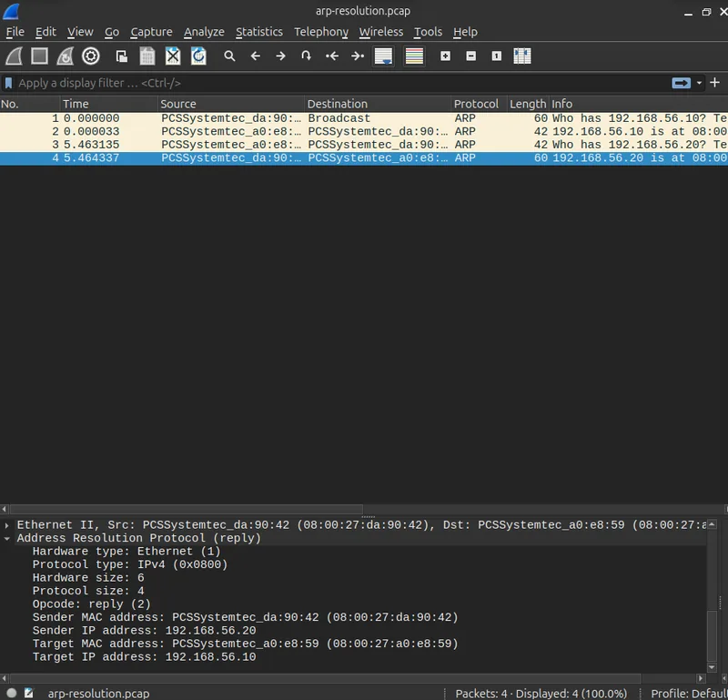Screen dimensions: 728x700
Task: Jump to the last packet
Action: point(357,56)
